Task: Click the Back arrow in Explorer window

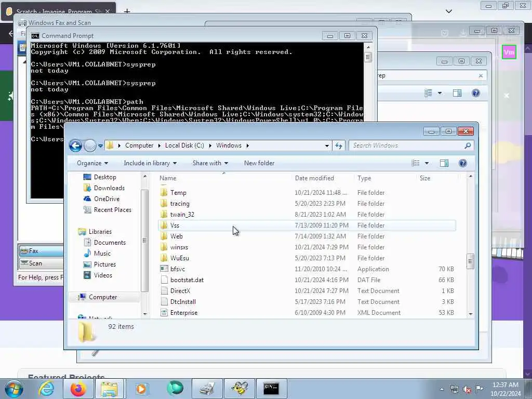Action: [x=76, y=146]
